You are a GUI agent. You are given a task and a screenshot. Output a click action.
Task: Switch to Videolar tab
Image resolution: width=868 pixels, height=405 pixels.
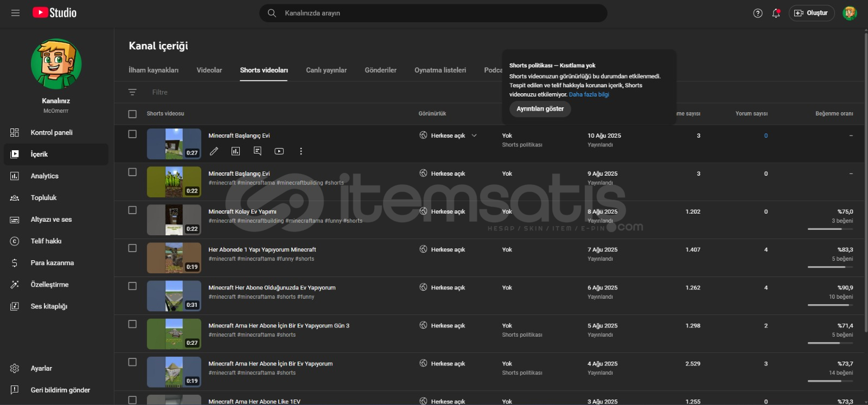[209, 70]
